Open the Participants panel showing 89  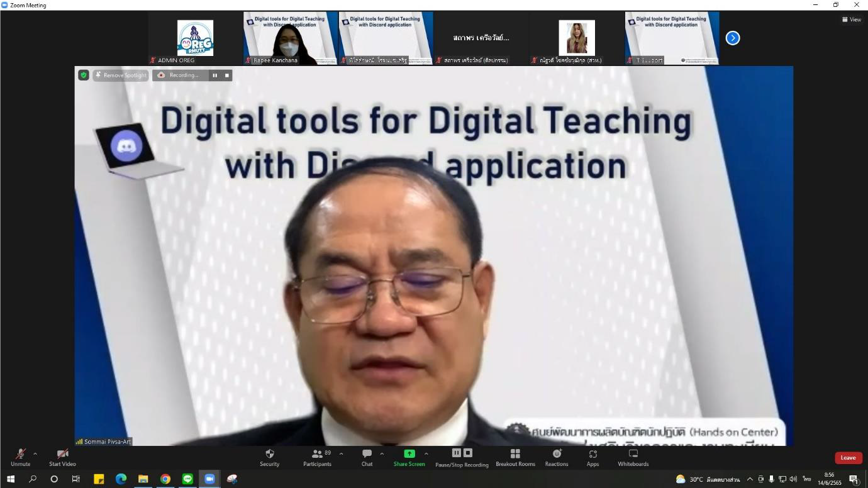tap(317, 457)
